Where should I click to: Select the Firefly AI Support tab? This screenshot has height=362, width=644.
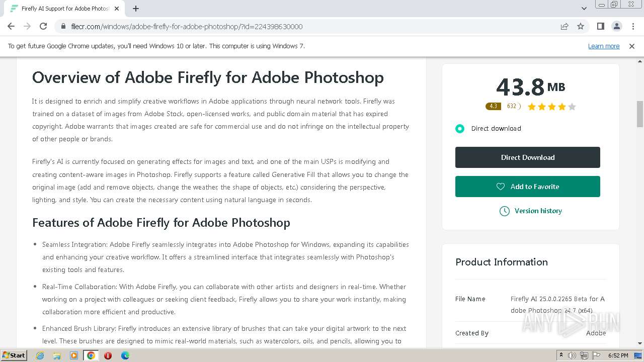pyautogui.click(x=64, y=9)
